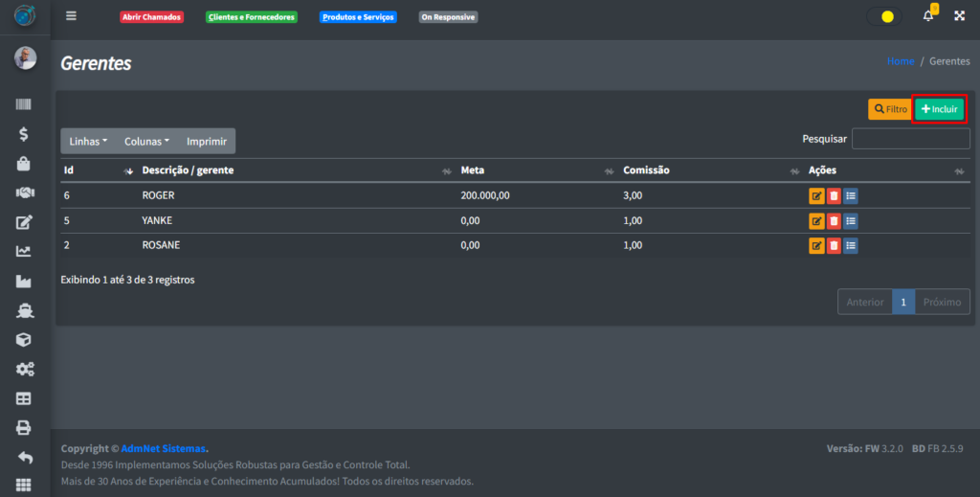Open the barcode icon in sidebar
Image resolution: width=980 pixels, height=497 pixels.
[24, 105]
